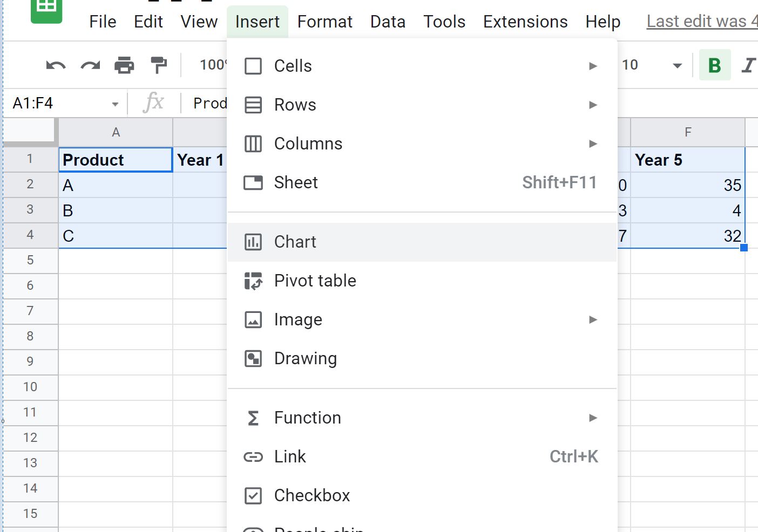The image size is (758, 532).
Task: Open the Last edit history link
Action: 702,22
